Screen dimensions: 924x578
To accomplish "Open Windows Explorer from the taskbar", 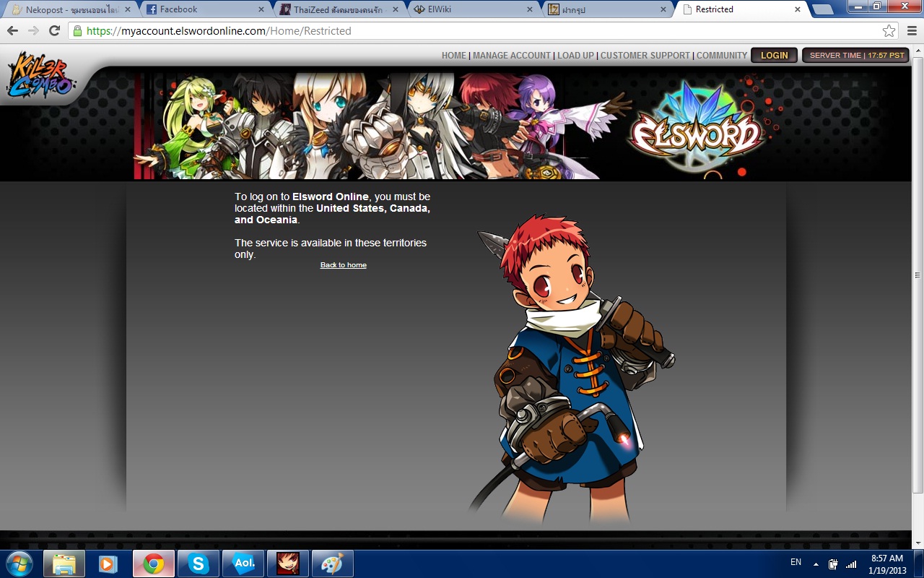I will (x=64, y=564).
